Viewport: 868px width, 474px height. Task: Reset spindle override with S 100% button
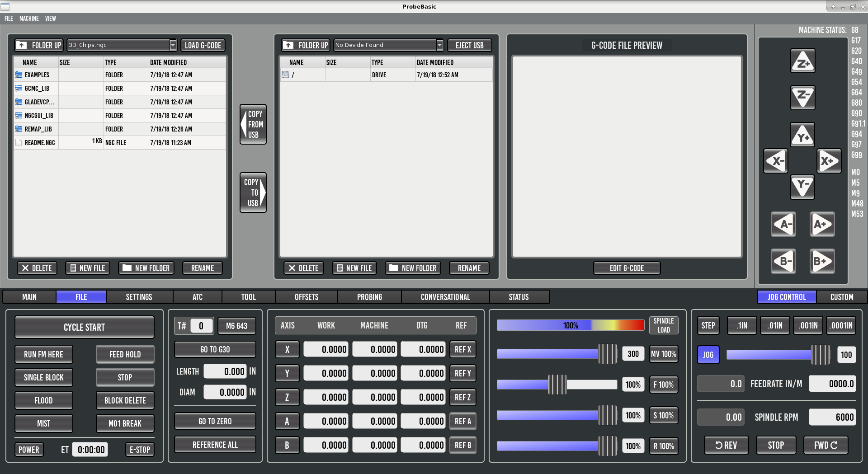tap(664, 415)
